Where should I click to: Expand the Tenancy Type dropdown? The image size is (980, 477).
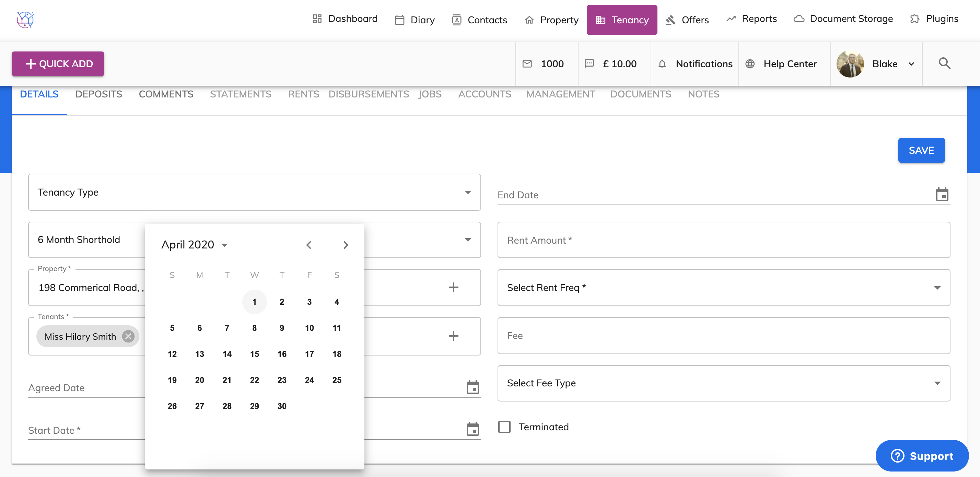468,193
